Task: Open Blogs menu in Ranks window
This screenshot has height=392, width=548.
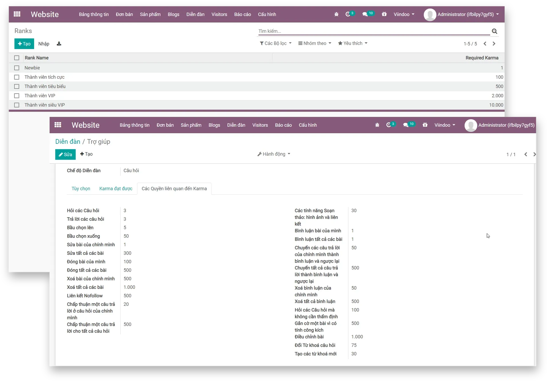Action: 174,14
